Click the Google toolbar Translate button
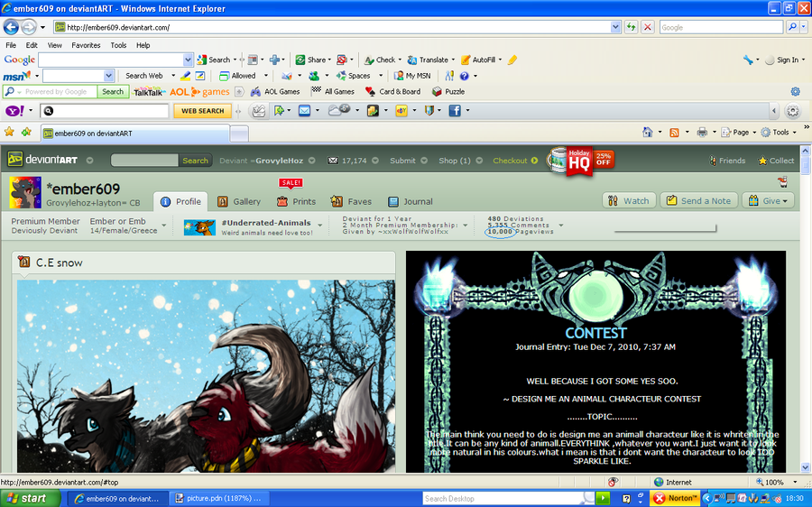This screenshot has height=507, width=812. coord(431,60)
